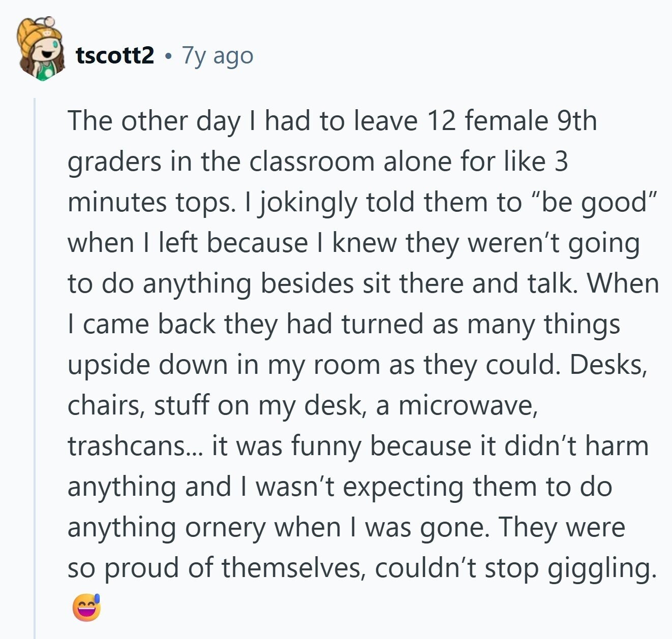Click the word "expecting" in the comment
672x639 pixels.
404,487
